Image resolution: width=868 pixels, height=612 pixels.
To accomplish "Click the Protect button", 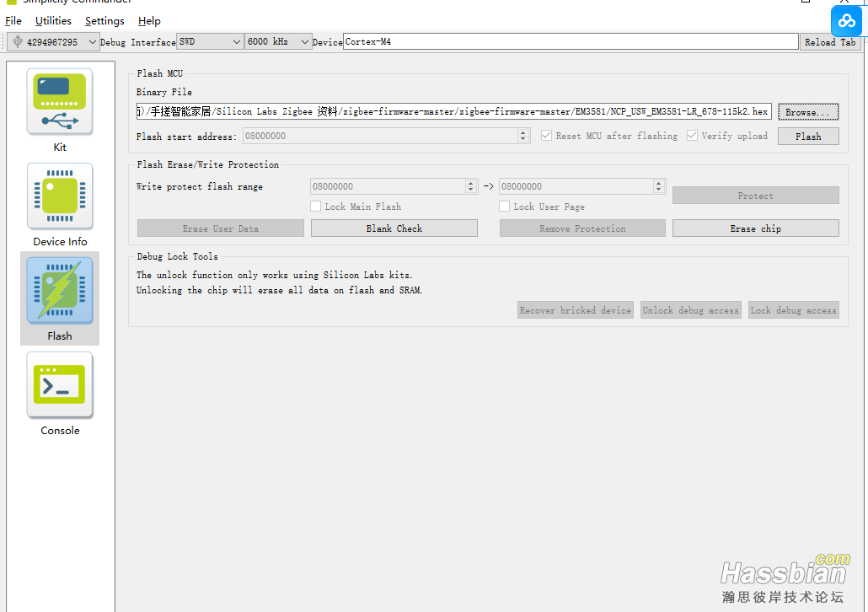I will click(x=756, y=196).
